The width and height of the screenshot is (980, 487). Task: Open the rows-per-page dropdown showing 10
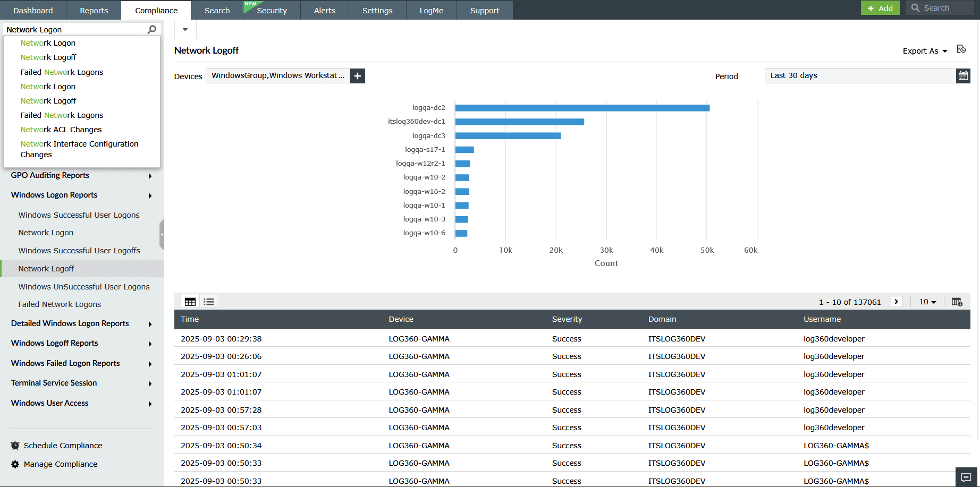[x=927, y=301]
